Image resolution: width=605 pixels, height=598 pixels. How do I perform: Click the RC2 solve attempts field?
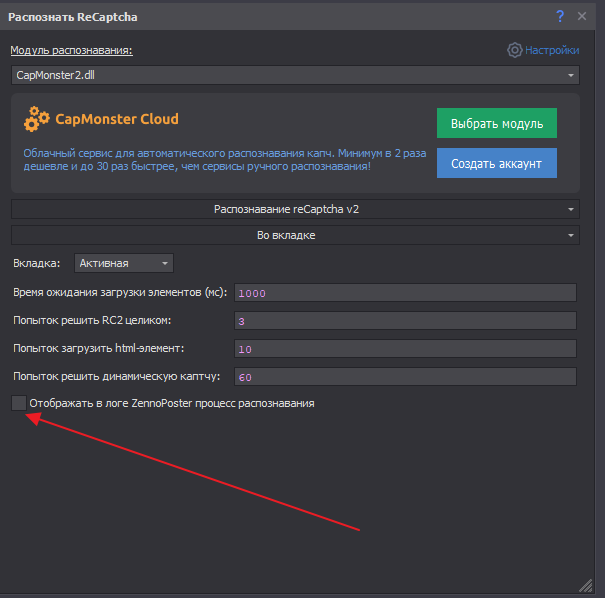(x=405, y=321)
